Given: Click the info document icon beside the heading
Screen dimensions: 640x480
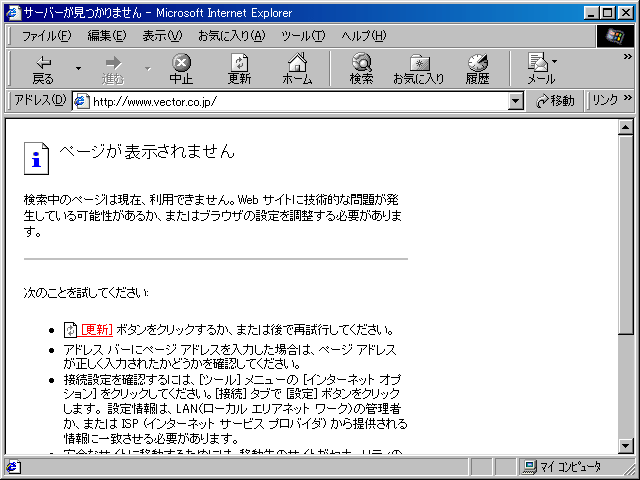Looking at the screenshot, I should click(36, 158).
